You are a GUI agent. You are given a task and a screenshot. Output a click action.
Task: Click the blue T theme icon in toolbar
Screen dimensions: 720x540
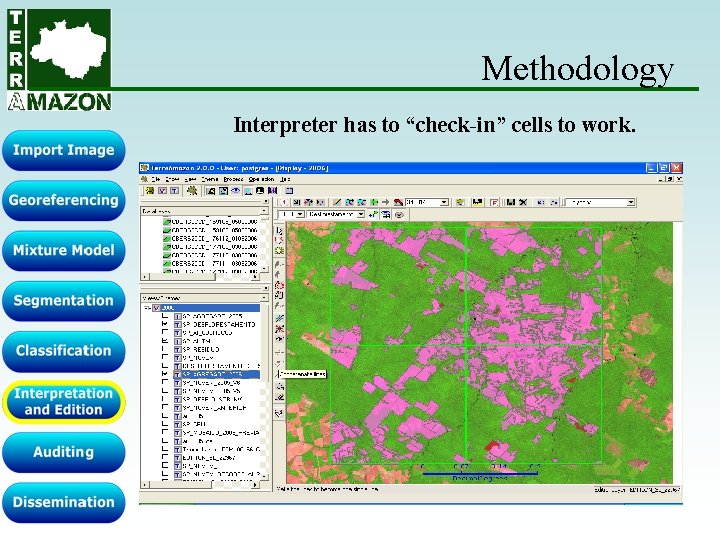(x=174, y=191)
